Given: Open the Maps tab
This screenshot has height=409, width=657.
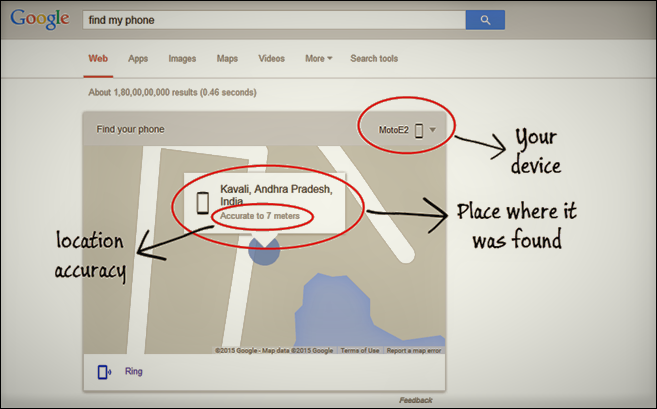Looking at the screenshot, I should coord(227,59).
